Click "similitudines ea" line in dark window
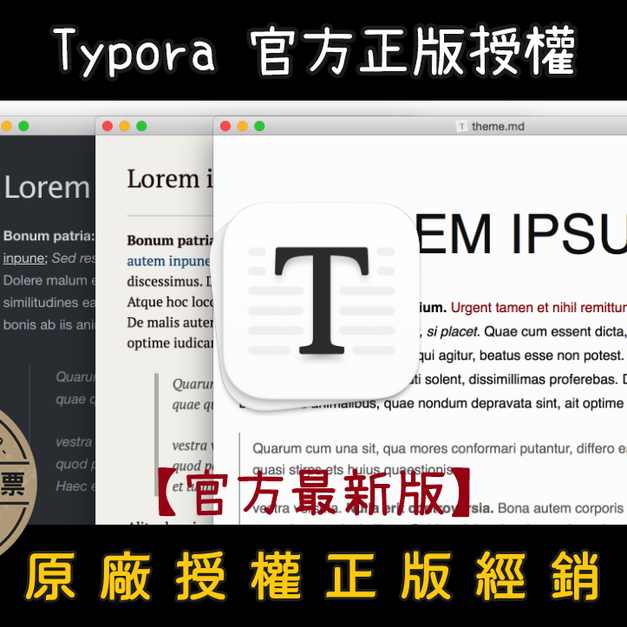 (x=49, y=303)
